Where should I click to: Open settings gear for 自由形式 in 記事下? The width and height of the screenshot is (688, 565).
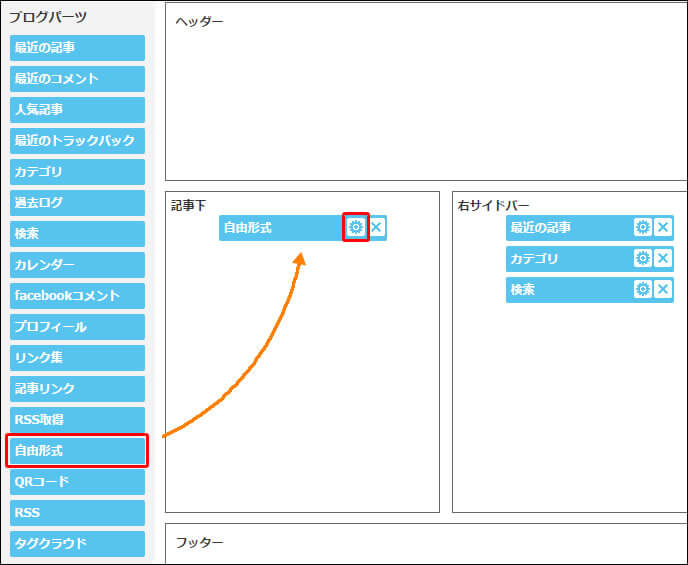355,227
